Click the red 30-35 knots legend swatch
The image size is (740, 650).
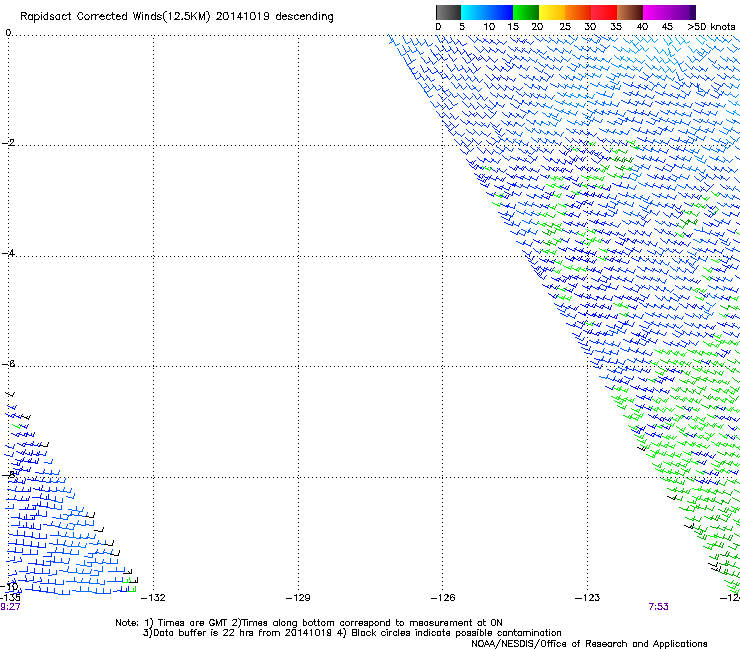point(604,12)
